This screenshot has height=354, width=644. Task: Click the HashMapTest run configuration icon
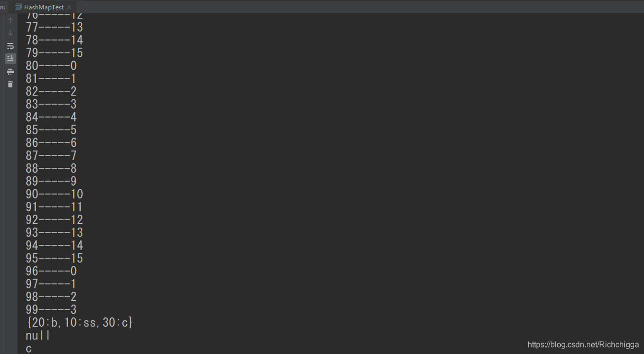click(x=18, y=7)
